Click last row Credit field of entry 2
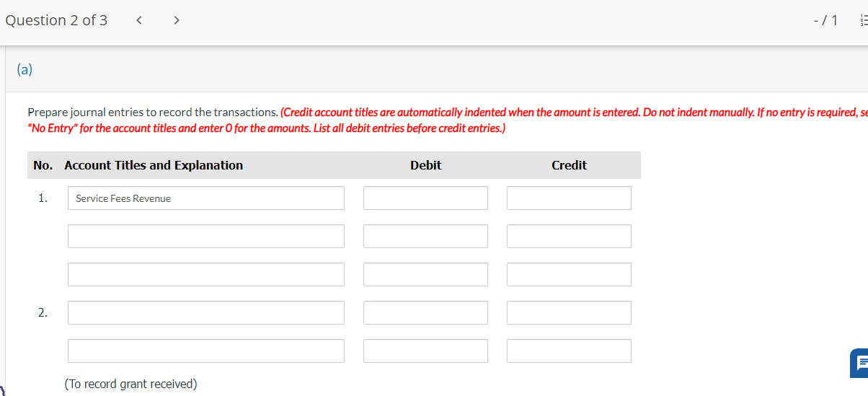 point(569,351)
